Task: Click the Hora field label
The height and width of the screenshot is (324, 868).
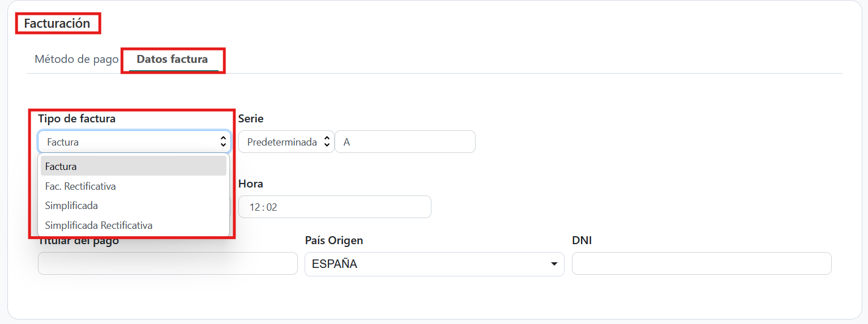Action: click(250, 184)
